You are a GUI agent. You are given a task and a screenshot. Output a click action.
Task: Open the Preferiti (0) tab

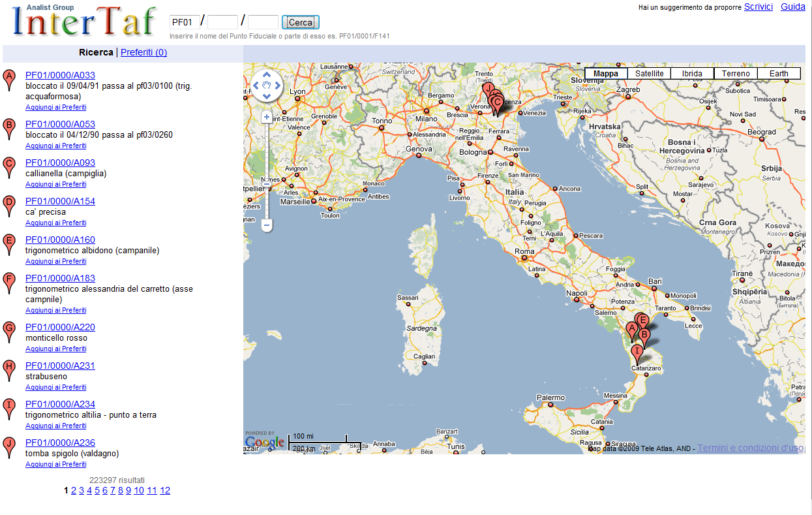(143, 52)
